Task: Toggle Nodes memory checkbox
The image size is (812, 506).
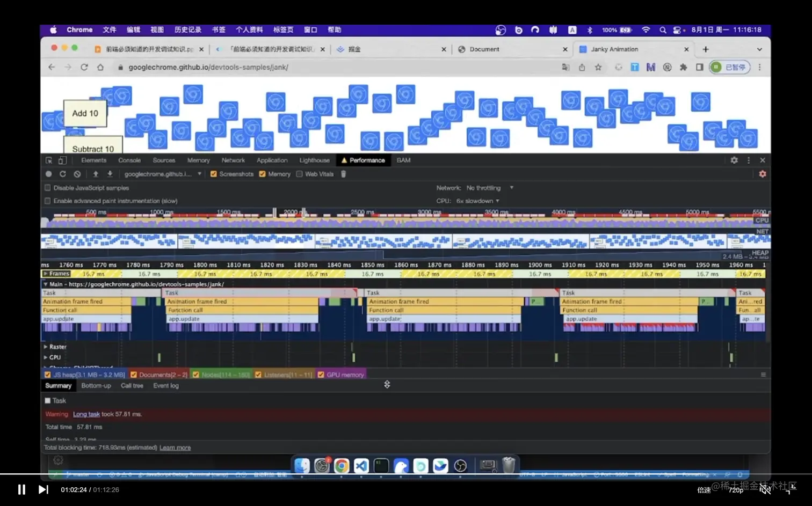Action: pos(196,375)
